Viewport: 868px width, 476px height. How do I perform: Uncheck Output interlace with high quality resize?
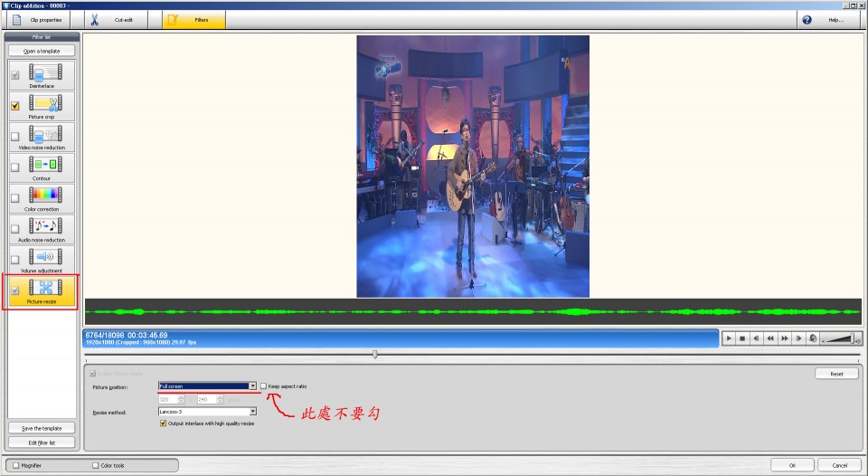pyautogui.click(x=163, y=423)
